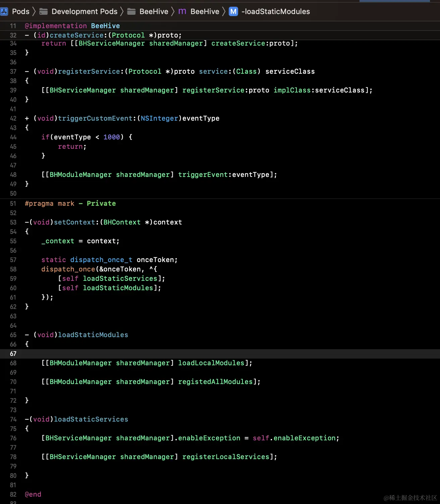Click 'dispatch_once_t' type
The width and height of the screenshot is (440, 504).
101,260
